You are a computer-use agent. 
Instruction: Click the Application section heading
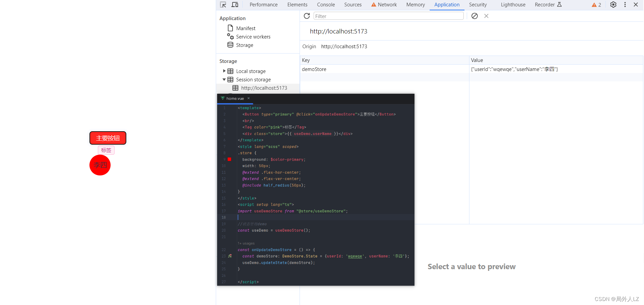[232, 18]
